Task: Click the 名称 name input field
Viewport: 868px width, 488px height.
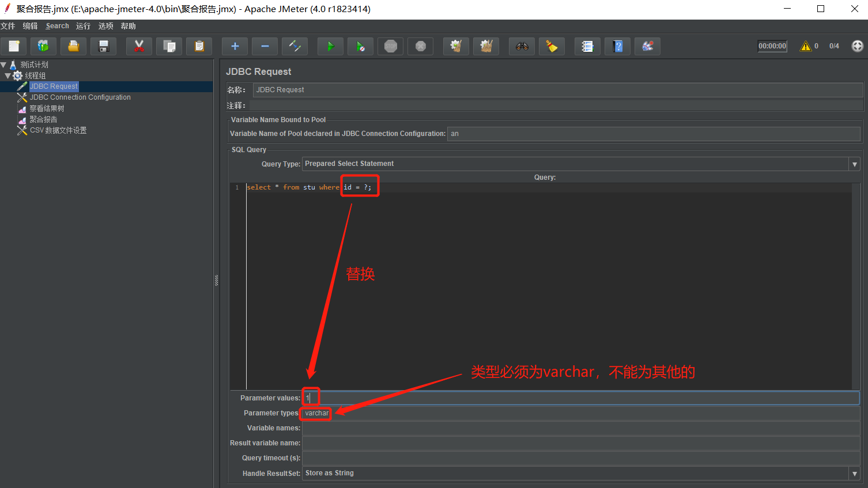Action: 557,90
